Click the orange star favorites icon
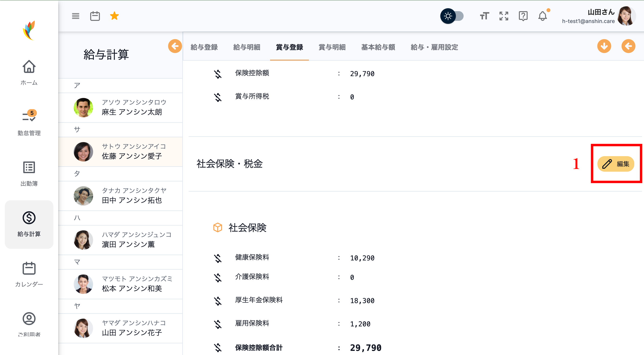 pos(114,16)
